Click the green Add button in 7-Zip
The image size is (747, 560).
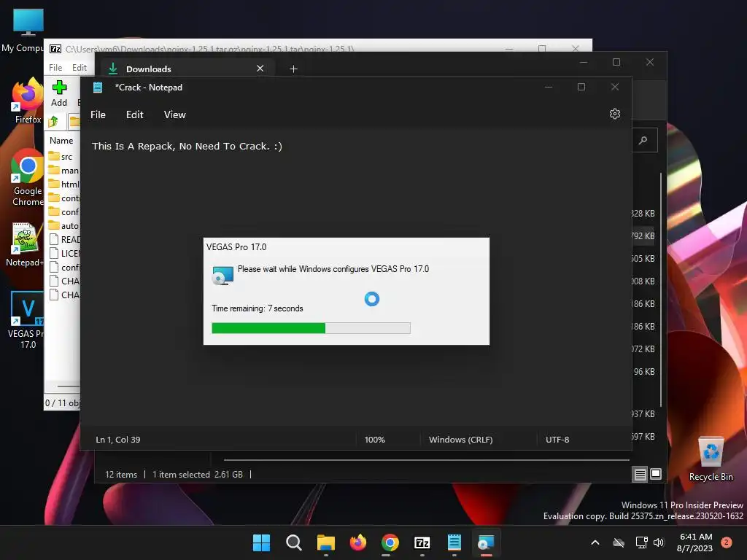[x=59, y=93]
